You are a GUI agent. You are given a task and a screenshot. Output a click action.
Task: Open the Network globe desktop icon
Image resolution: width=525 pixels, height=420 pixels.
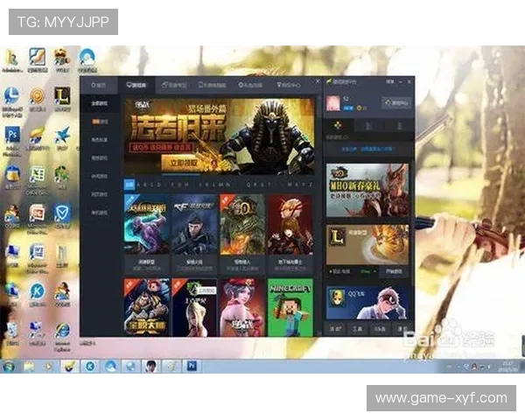tap(12, 290)
